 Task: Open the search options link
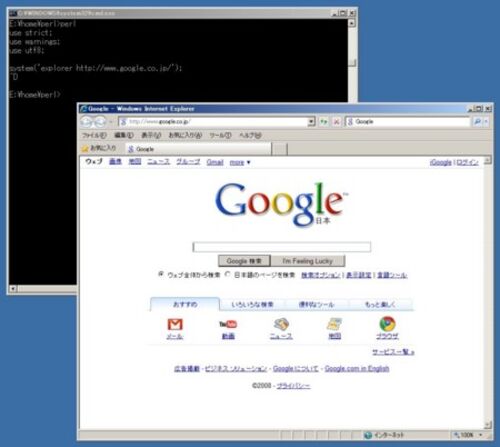pyautogui.click(x=321, y=275)
